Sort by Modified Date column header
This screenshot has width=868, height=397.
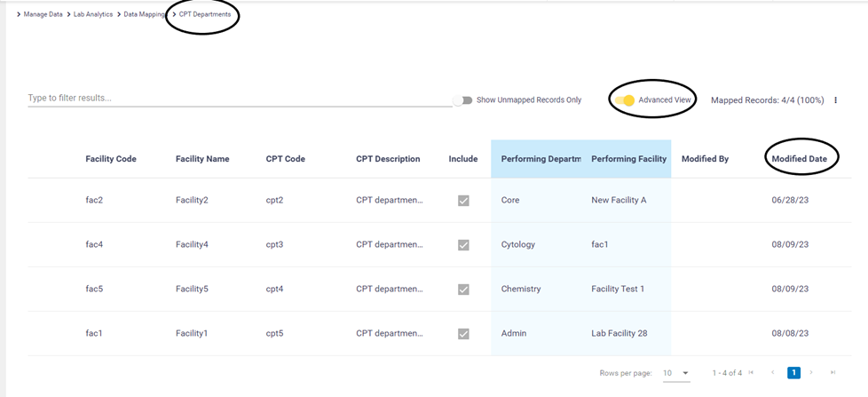(799, 159)
